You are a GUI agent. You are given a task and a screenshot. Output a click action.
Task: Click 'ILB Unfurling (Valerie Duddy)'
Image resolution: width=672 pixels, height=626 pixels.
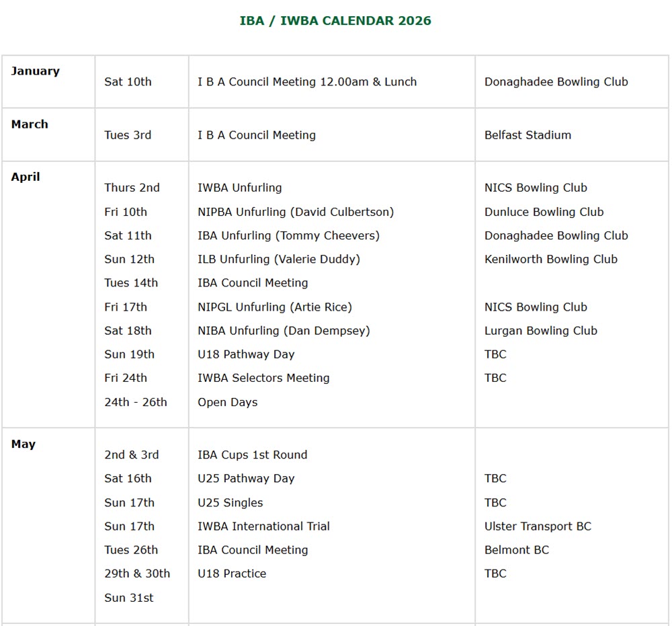point(279,260)
